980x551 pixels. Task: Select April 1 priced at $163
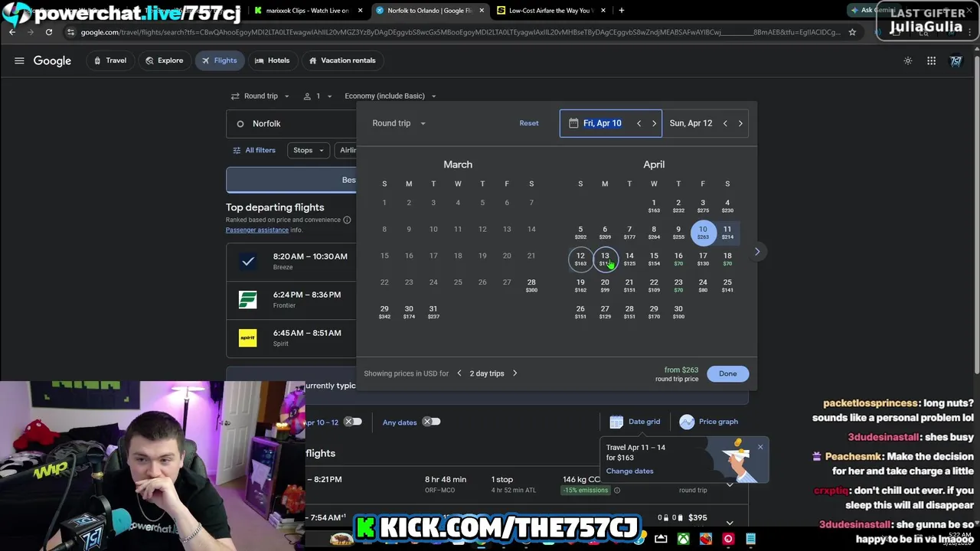tap(654, 206)
